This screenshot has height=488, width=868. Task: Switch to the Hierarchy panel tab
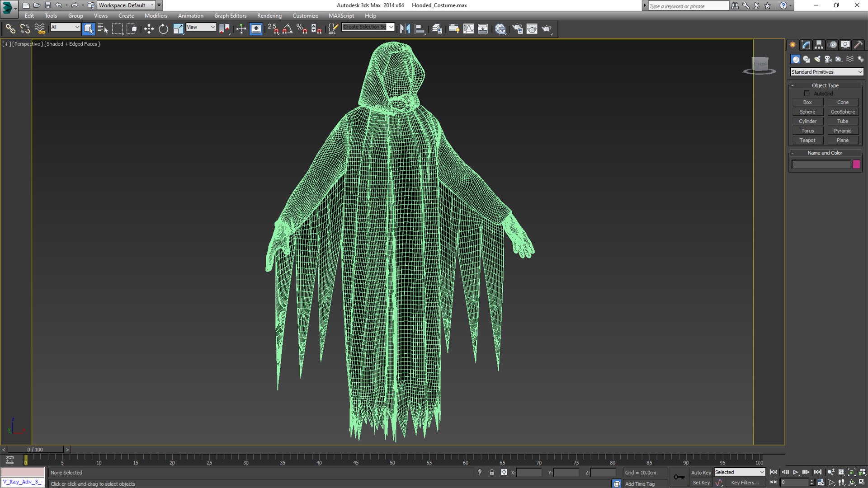click(819, 45)
